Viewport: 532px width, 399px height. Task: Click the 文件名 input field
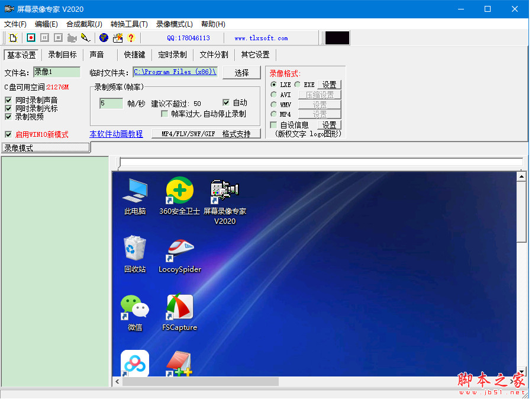click(57, 72)
